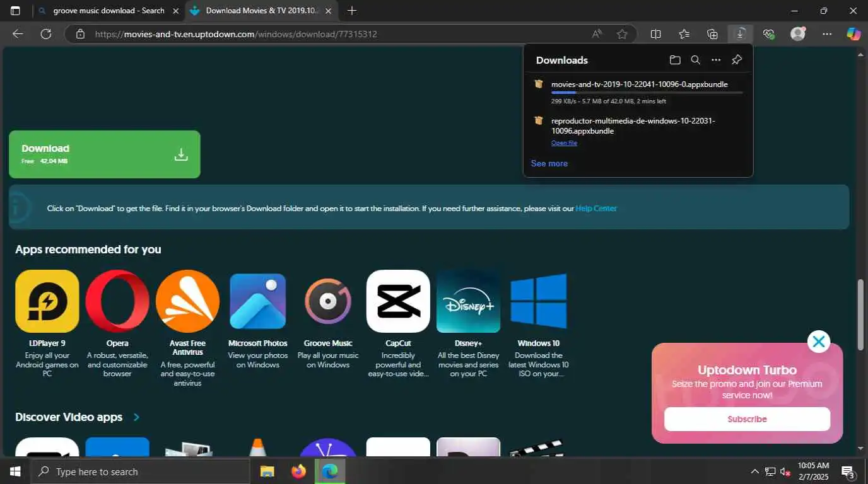This screenshot has height=484, width=868.
Task: Close the groove music download tab
Action: [x=176, y=11]
